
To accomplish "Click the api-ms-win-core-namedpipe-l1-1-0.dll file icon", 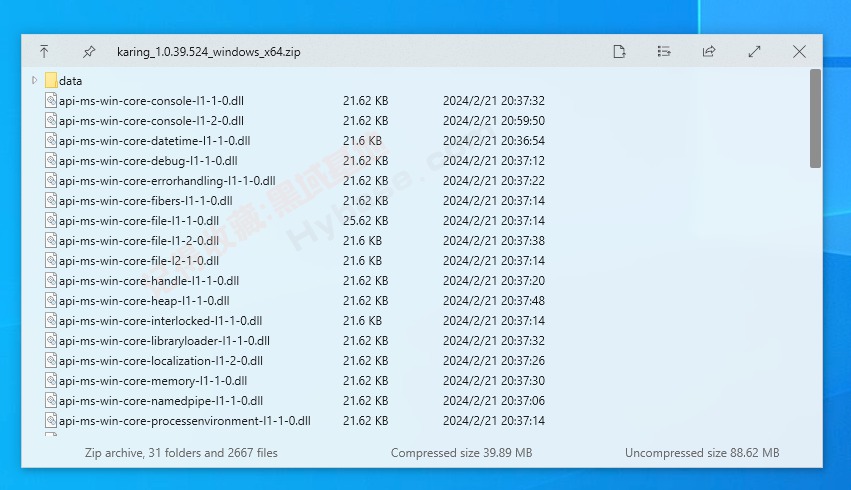I will click(51, 400).
